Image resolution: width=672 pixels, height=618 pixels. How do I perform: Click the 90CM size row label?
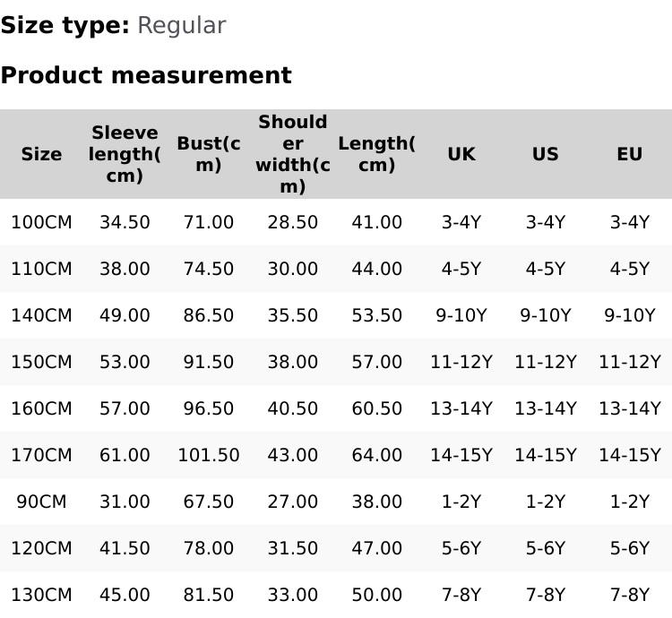(x=41, y=502)
